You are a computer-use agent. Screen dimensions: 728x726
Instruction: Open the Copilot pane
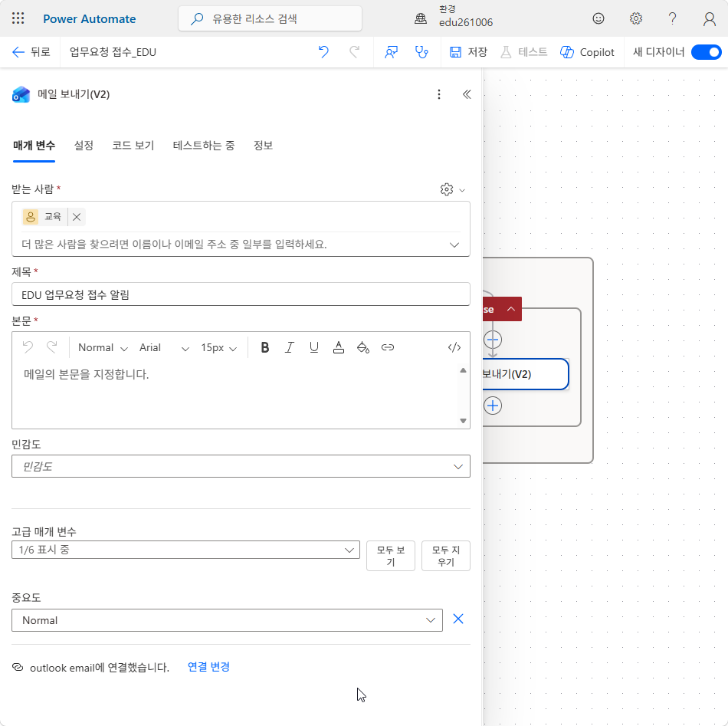tap(587, 52)
